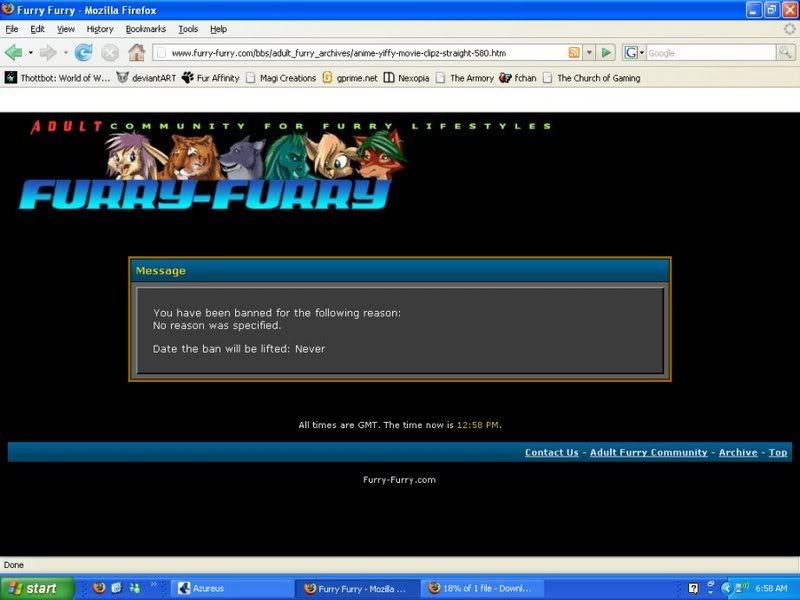Open the Fur Affinity bookmark

pyautogui.click(x=210, y=78)
